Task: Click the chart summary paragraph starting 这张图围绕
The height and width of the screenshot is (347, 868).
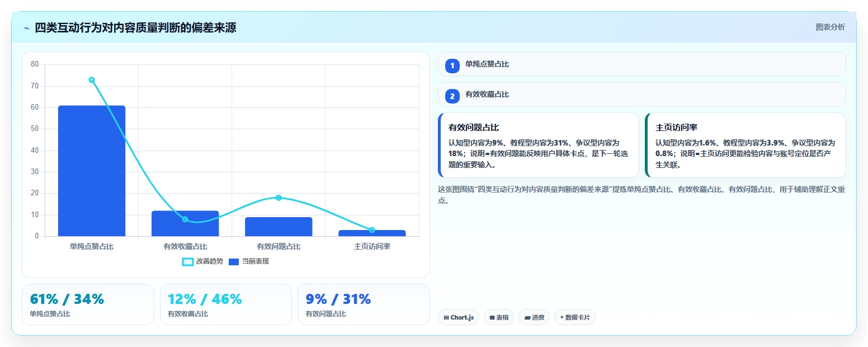Action: (641, 195)
